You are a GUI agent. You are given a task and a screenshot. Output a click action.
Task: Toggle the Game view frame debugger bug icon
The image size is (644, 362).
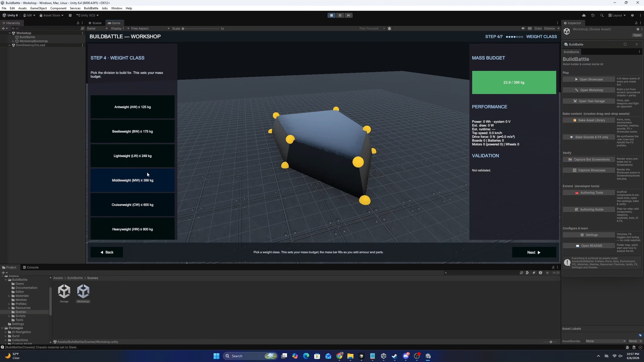pos(389,28)
